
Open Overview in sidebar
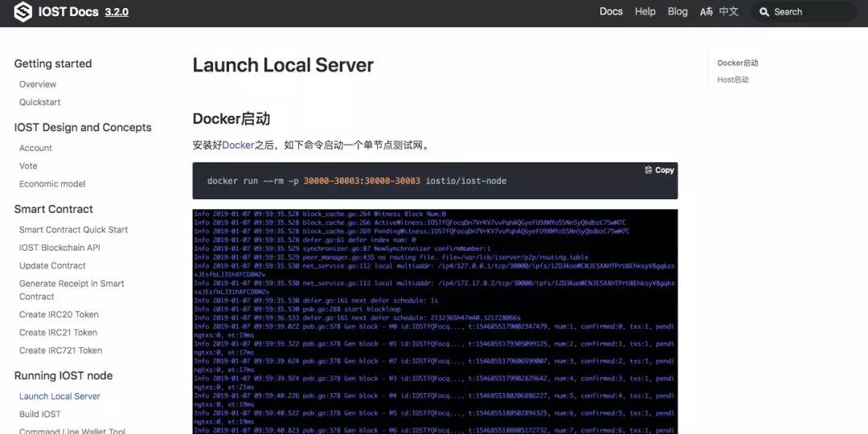38,84
